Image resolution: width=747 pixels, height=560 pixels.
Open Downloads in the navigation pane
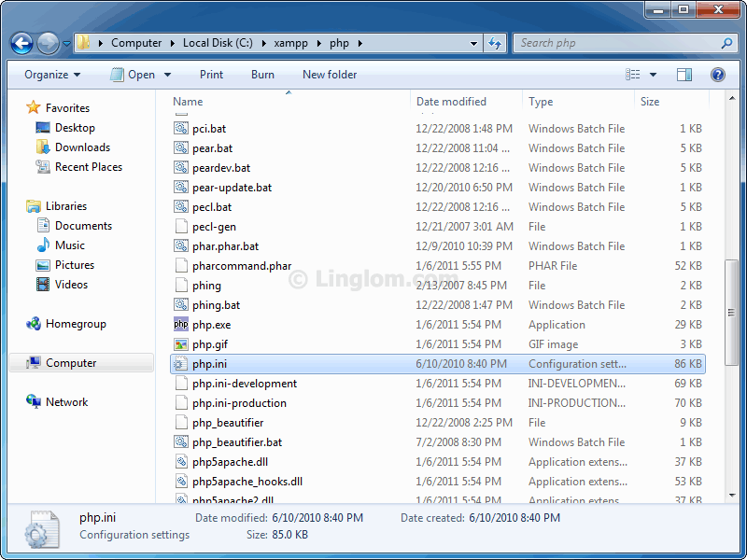(74, 147)
